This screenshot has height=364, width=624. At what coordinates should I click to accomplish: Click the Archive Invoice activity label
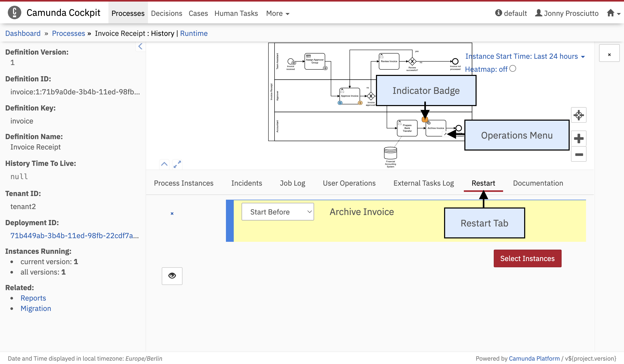pos(362,212)
